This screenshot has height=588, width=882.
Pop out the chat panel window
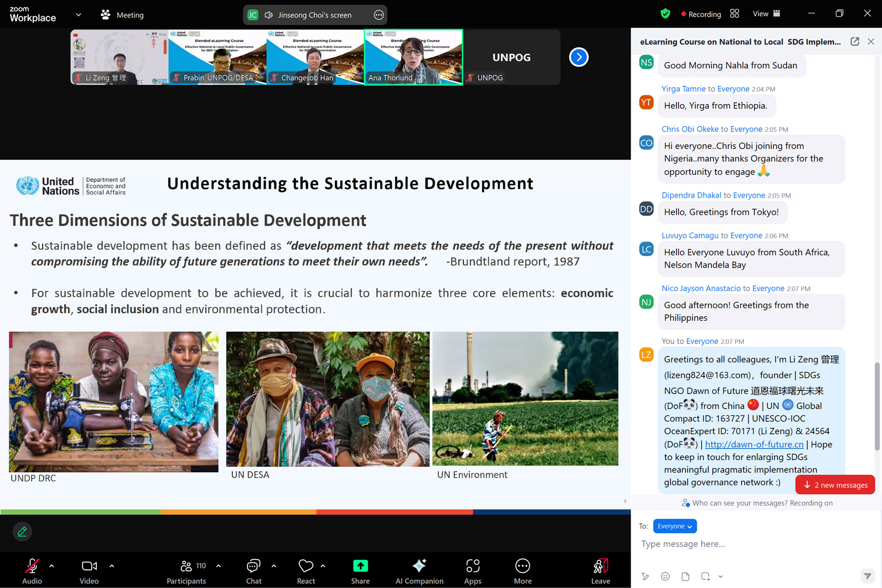pyautogui.click(x=855, y=41)
